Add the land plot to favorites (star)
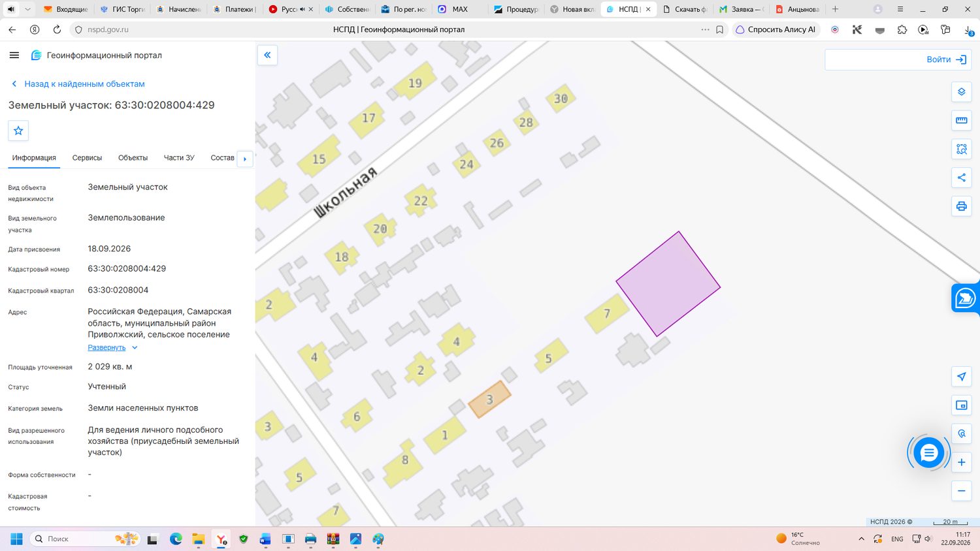The height and width of the screenshot is (551, 980). (x=18, y=131)
